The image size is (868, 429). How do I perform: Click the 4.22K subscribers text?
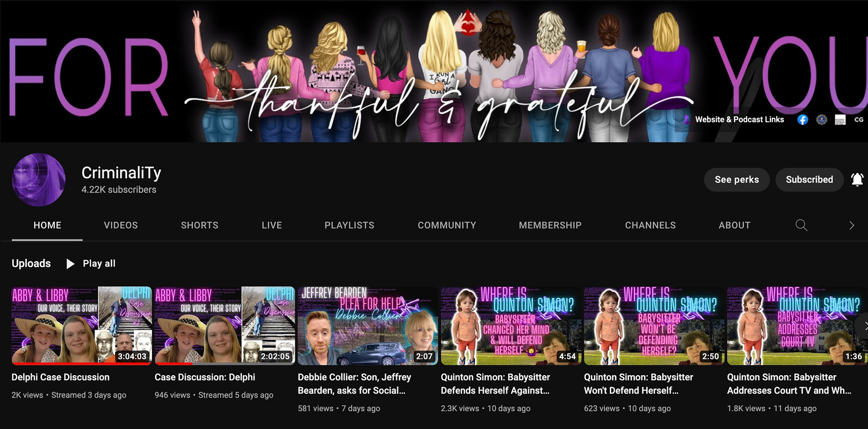click(x=119, y=190)
